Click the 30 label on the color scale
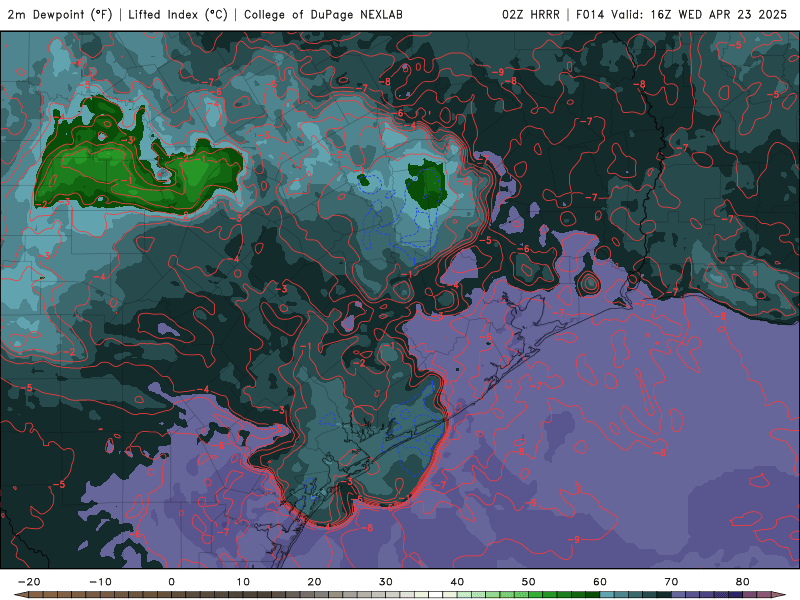This screenshot has width=800, height=600. (386, 582)
